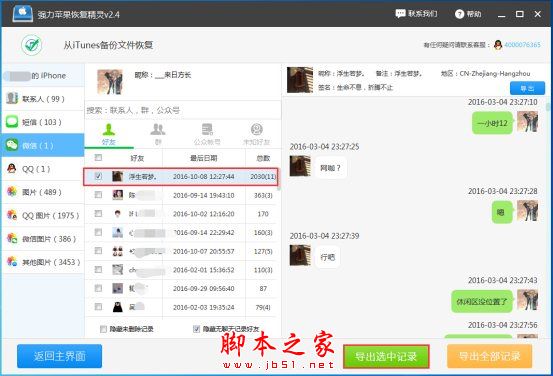Click the 休闲区没位置了 message bubble
553x376 pixels.
pyautogui.click(x=482, y=302)
